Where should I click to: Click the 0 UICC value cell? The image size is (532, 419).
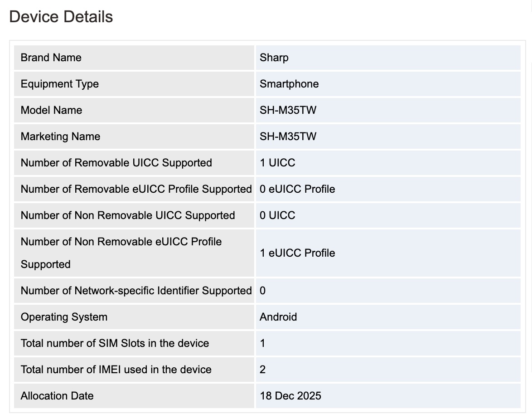pyautogui.click(x=277, y=215)
